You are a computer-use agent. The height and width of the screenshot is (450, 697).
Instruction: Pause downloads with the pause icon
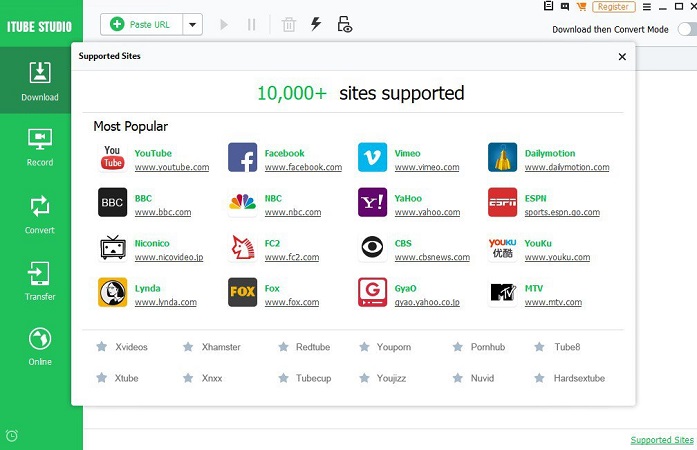tap(251, 24)
